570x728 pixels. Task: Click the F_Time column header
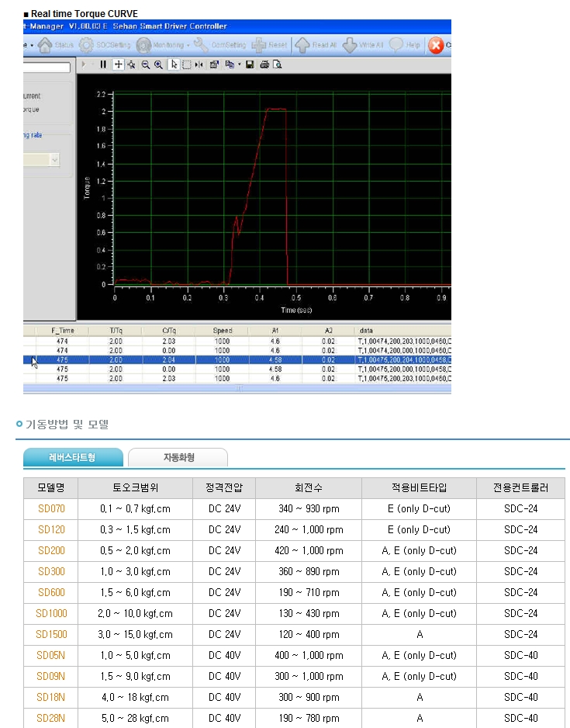click(x=63, y=330)
